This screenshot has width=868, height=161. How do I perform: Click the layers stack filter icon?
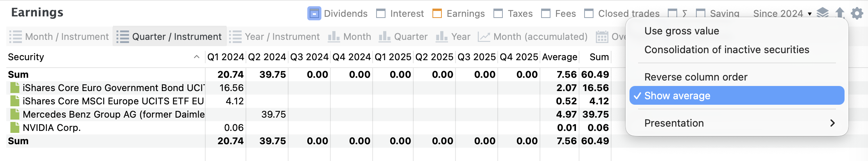coord(823,13)
